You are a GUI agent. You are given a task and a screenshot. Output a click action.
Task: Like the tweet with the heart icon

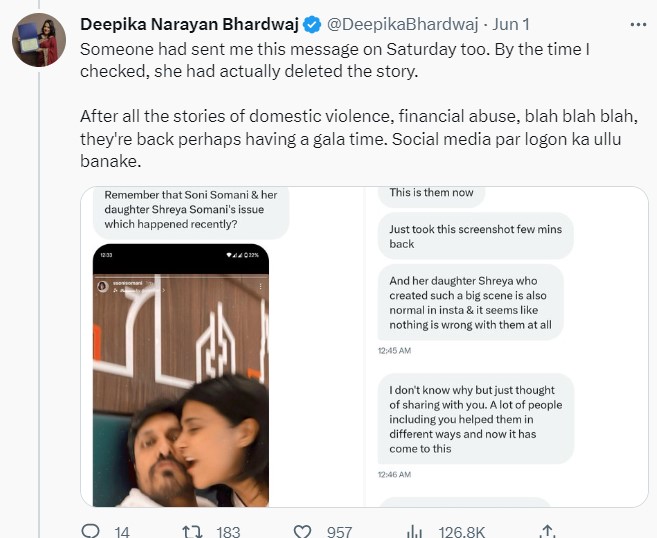303,531
